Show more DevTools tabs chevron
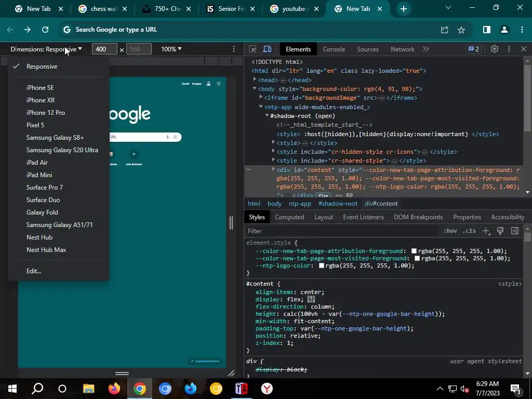 click(426, 49)
